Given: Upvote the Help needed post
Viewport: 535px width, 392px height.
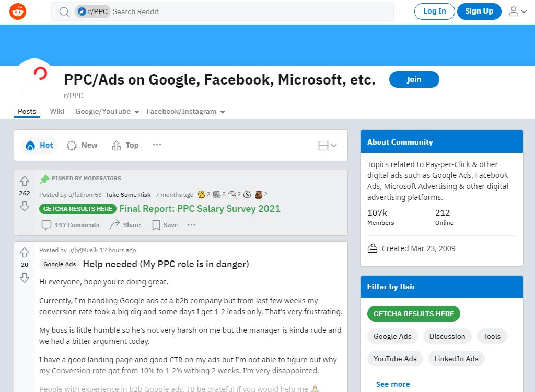Looking at the screenshot, I should (25, 252).
